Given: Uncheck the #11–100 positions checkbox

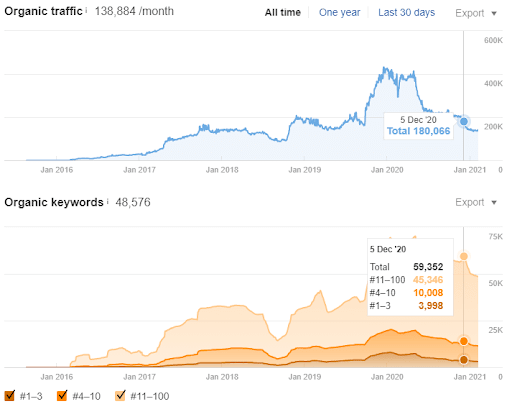Looking at the screenshot, I should pyautogui.click(x=120, y=396).
